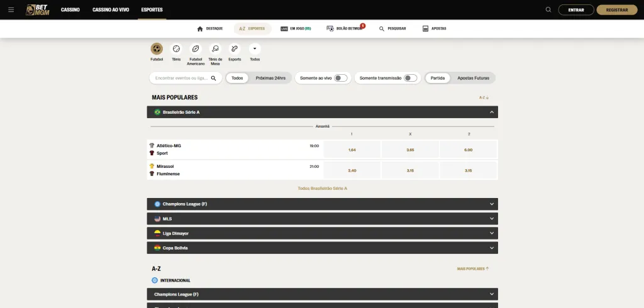Open the Cassino tab
This screenshot has height=308, width=644.
click(x=70, y=10)
